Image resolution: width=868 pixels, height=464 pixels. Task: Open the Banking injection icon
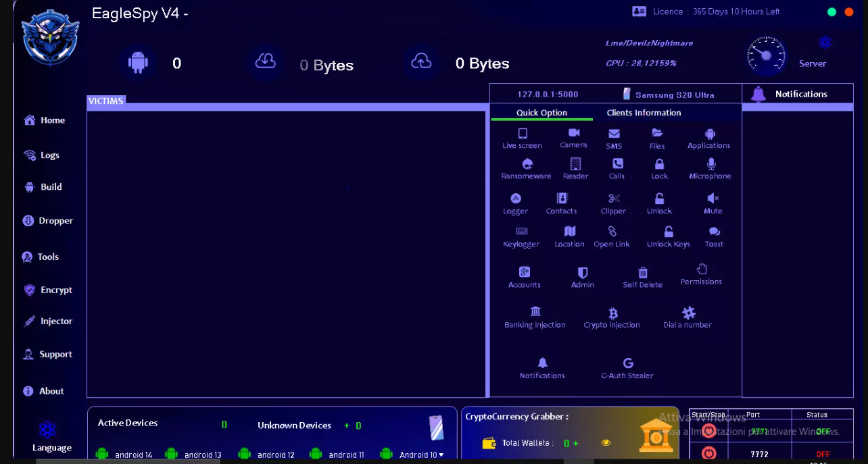click(x=535, y=311)
